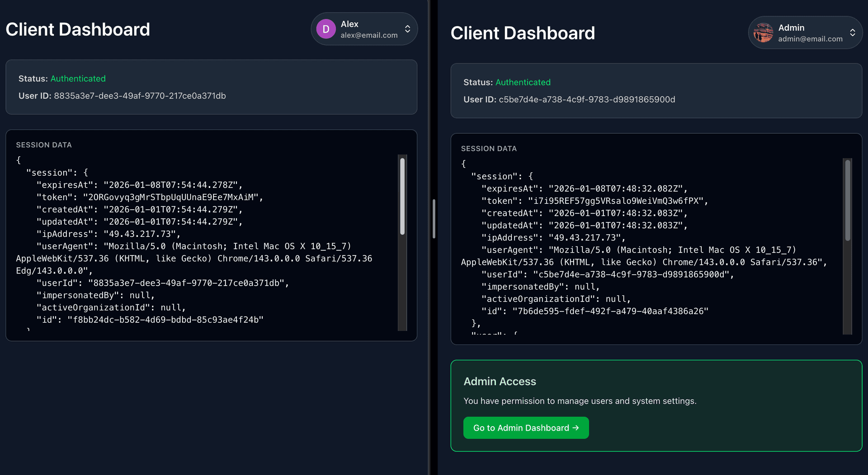Click the arrow icon in Go to Admin Dashboard
This screenshot has width=868, height=475.
click(x=576, y=428)
